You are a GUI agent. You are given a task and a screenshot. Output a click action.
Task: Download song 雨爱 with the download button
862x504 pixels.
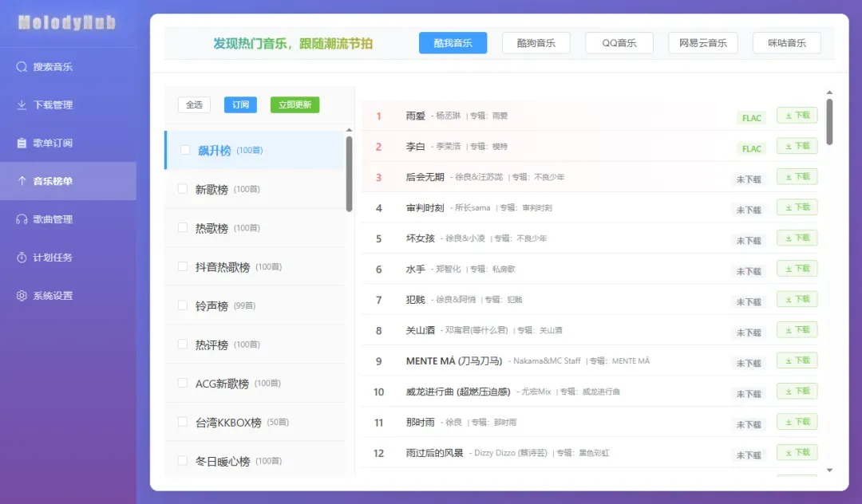pos(797,116)
